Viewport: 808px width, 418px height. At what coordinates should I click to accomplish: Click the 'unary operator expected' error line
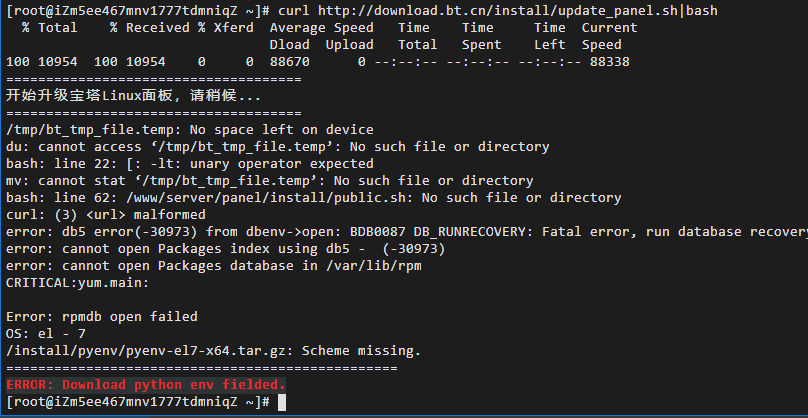tap(190, 163)
